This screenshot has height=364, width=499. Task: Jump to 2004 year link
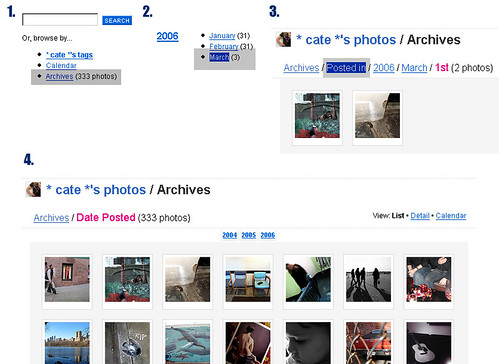pyautogui.click(x=230, y=235)
